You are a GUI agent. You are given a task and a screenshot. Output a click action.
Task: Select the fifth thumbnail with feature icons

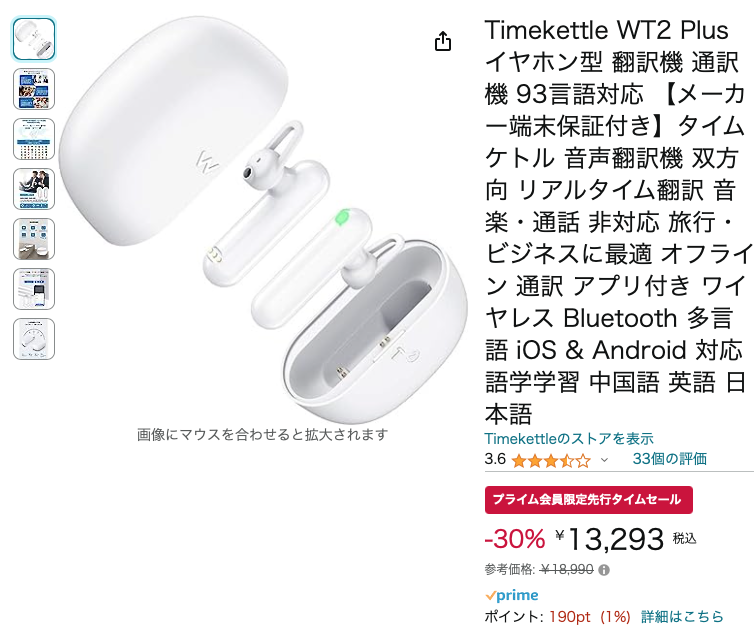point(34,239)
